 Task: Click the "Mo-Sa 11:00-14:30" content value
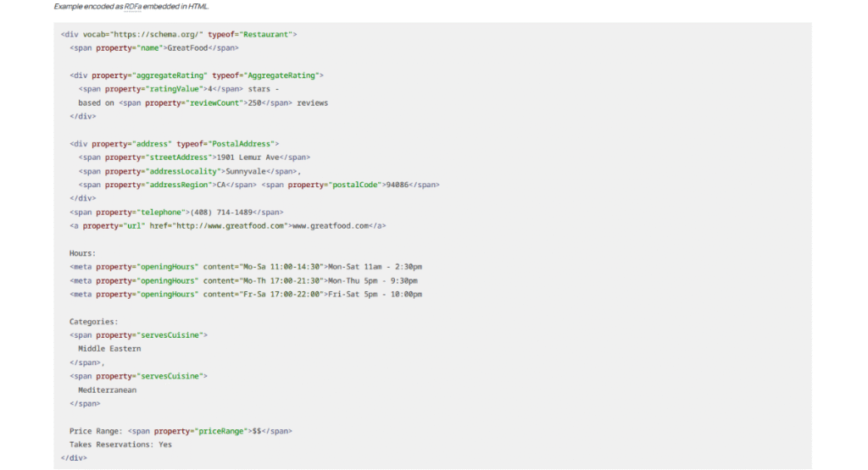pos(280,267)
